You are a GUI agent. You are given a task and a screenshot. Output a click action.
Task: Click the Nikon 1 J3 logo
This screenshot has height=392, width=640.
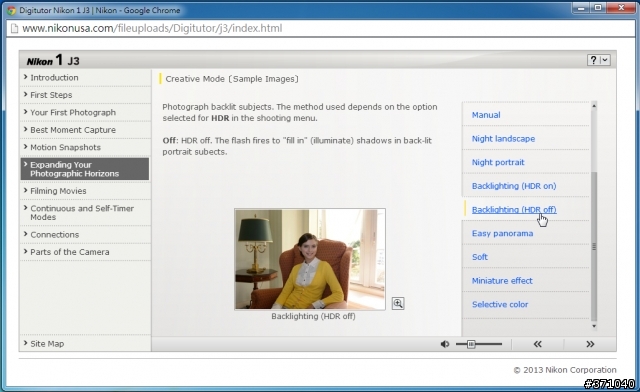click(x=53, y=60)
